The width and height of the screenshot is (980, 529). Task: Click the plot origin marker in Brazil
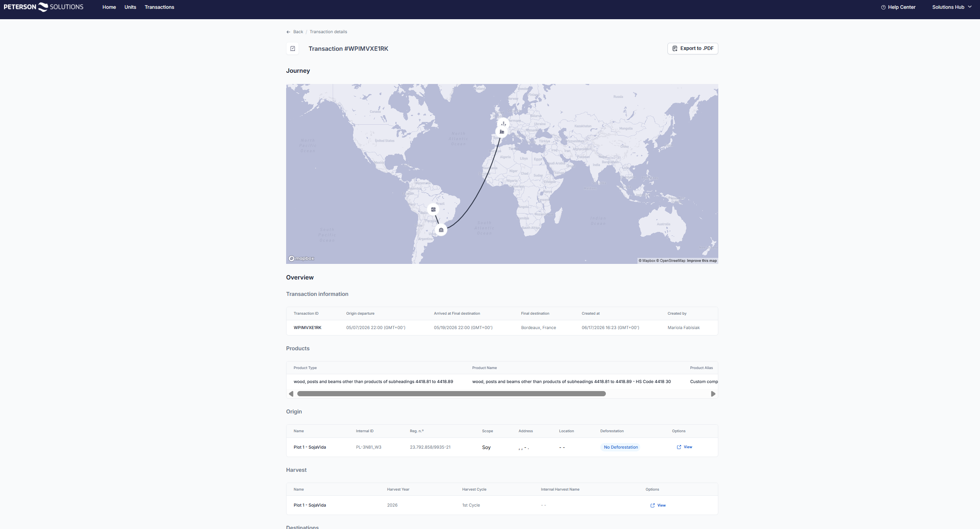pos(433,210)
